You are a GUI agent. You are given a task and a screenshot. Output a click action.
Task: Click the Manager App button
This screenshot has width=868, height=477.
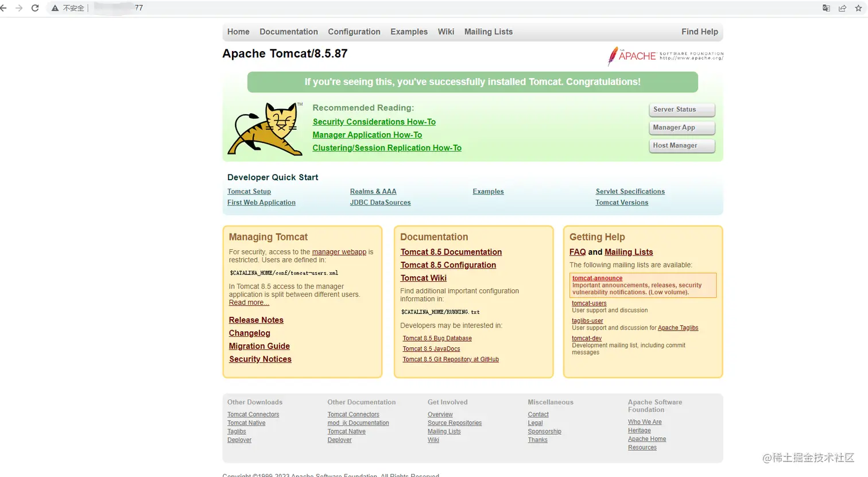(682, 127)
